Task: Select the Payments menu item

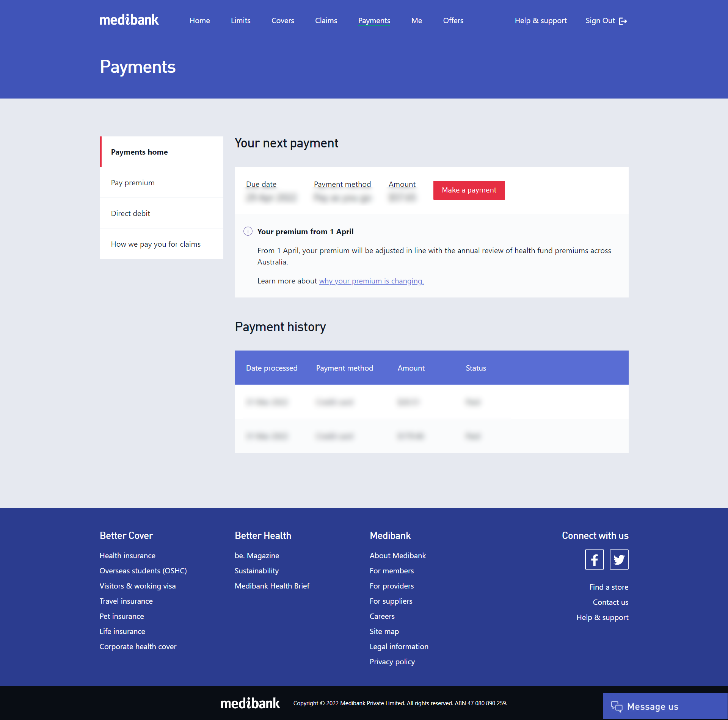Action: point(374,20)
